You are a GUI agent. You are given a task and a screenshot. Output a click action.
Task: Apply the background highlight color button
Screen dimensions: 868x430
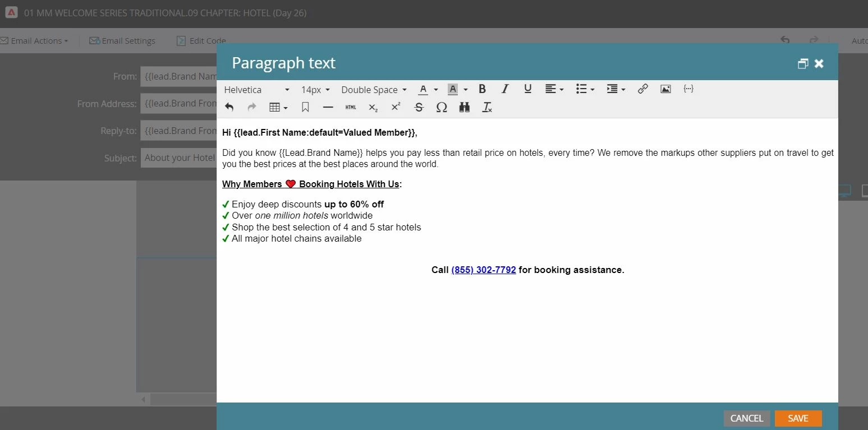(453, 89)
